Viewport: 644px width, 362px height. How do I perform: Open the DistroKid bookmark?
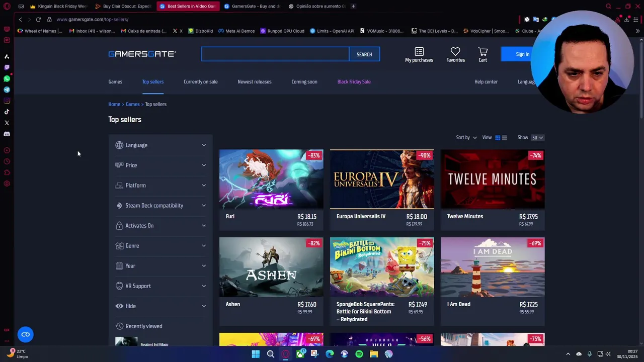(200, 31)
